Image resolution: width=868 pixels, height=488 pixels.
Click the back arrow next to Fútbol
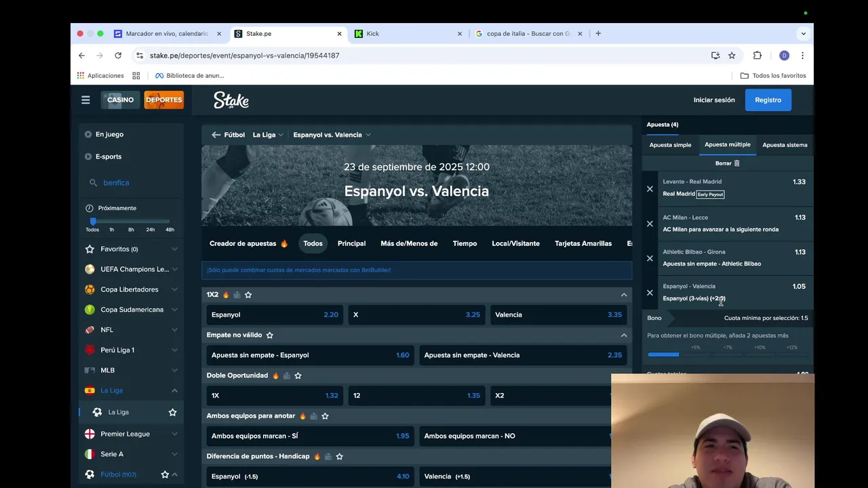216,135
